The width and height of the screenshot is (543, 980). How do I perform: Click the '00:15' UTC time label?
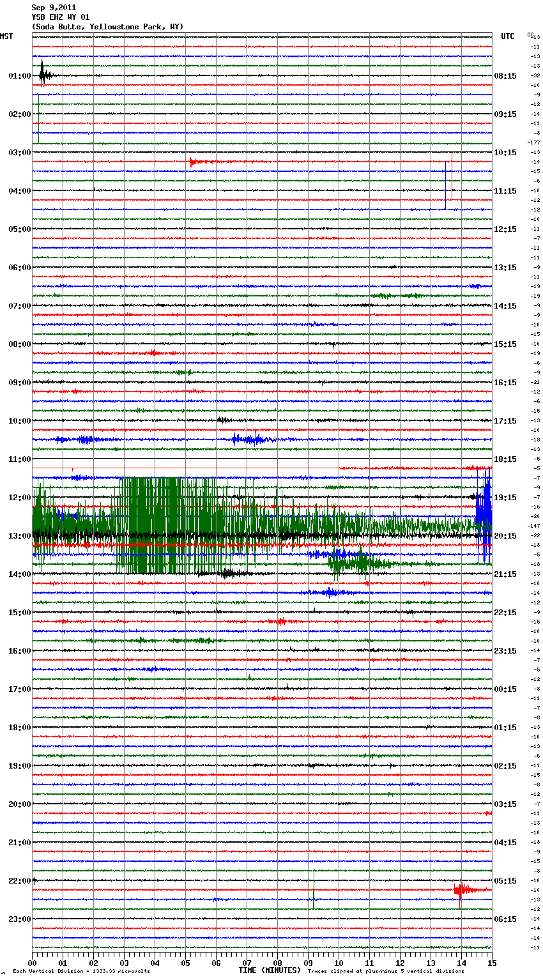click(505, 689)
